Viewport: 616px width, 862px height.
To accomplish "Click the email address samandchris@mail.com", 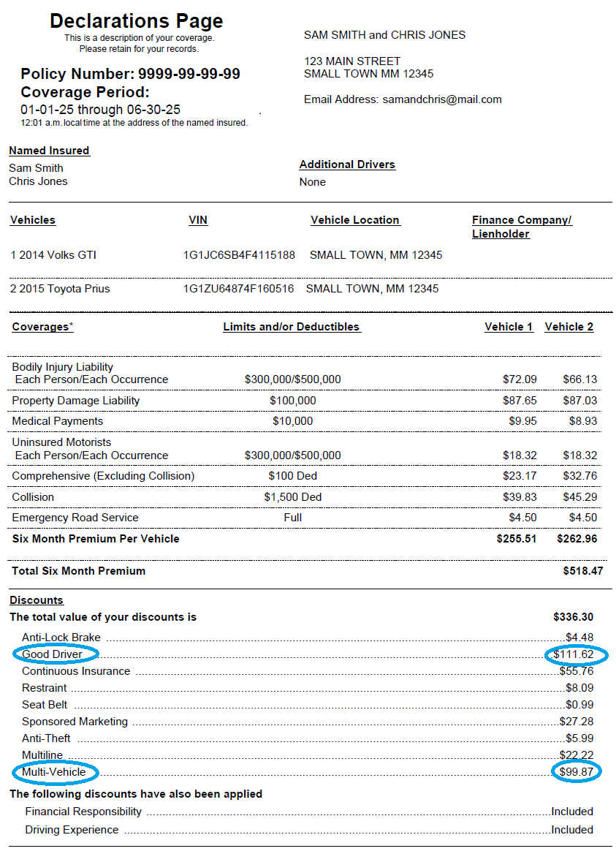I will tap(441, 99).
